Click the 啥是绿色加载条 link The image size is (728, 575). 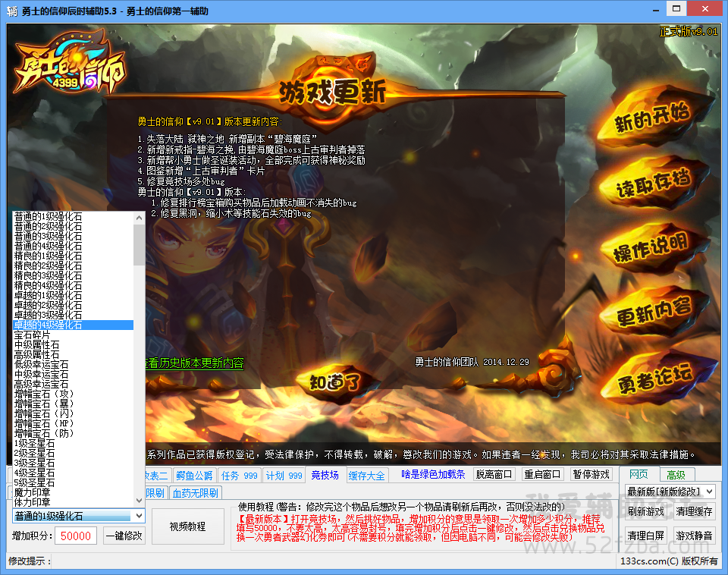(x=433, y=474)
